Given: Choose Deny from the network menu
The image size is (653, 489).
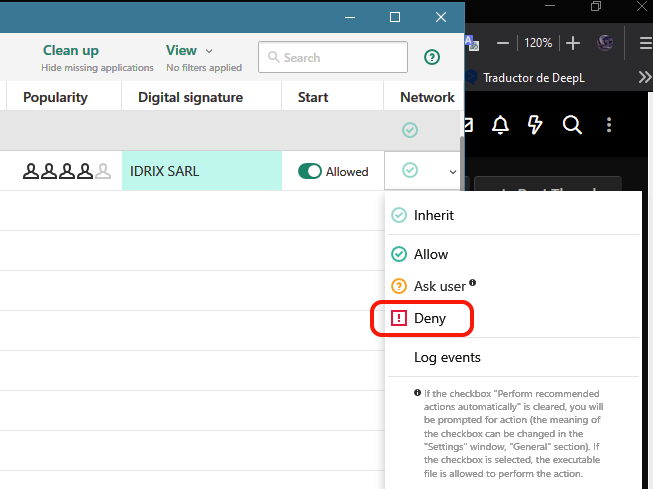Looking at the screenshot, I should (429, 318).
